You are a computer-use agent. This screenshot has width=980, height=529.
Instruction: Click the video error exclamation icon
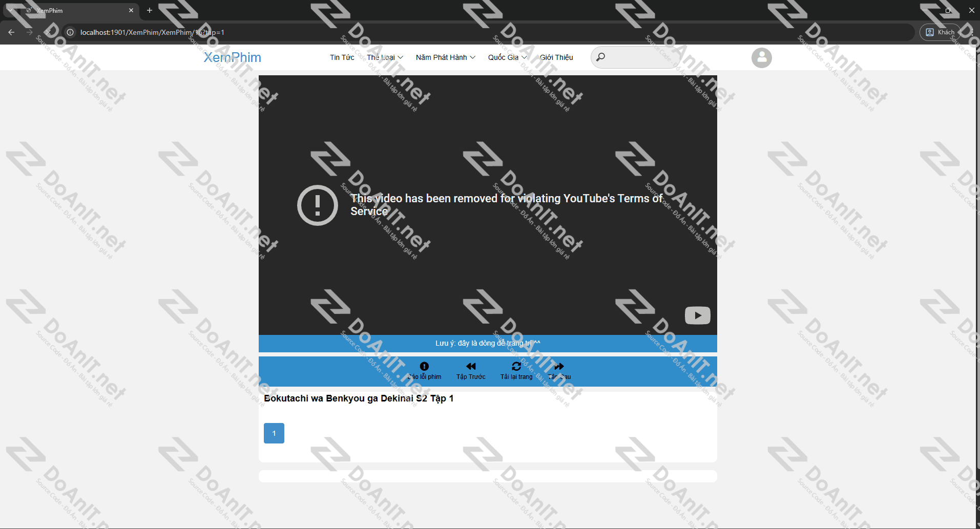click(318, 205)
